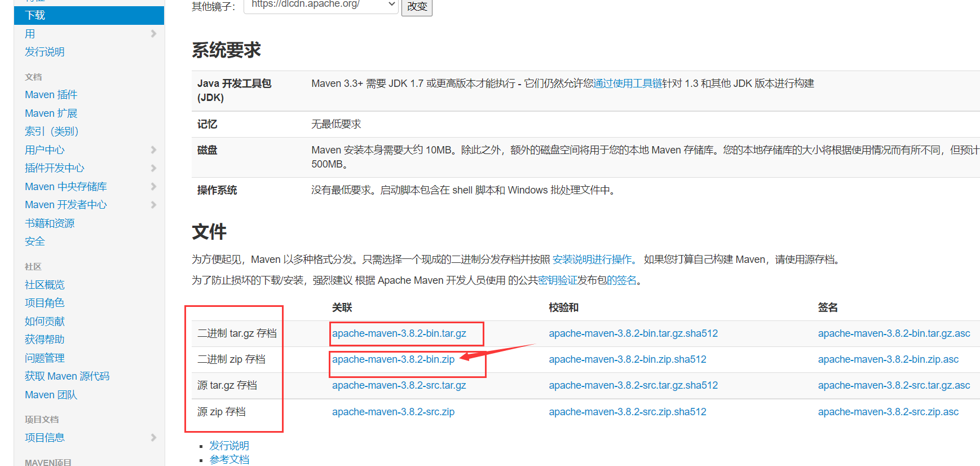Screen dimensions: 980x466
Task: Open 项目信息 in the sidebar
Action: pos(45,438)
